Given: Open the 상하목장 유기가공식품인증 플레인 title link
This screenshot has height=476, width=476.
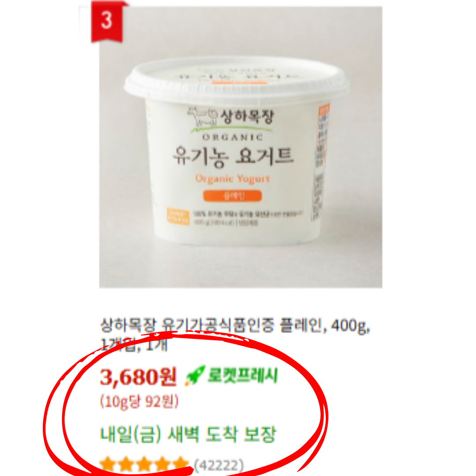Looking at the screenshot, I should 235,334.
